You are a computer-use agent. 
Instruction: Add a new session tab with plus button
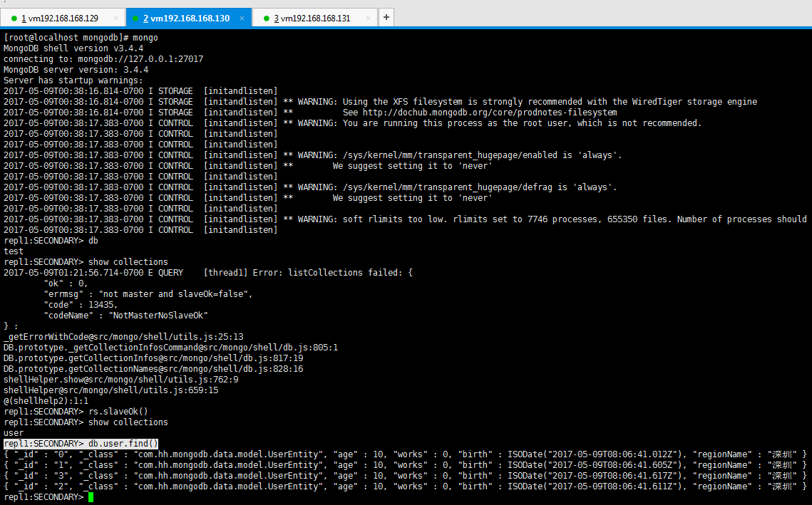(386, 17)
